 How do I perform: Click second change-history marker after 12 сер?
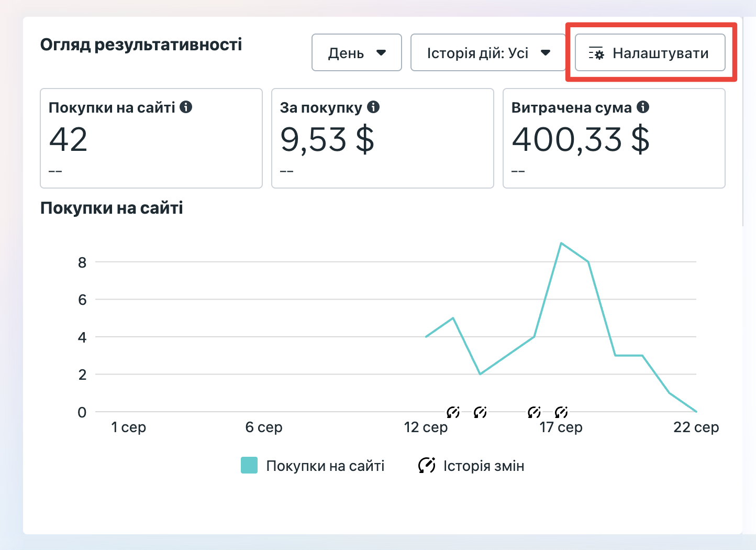click(480, 412)
